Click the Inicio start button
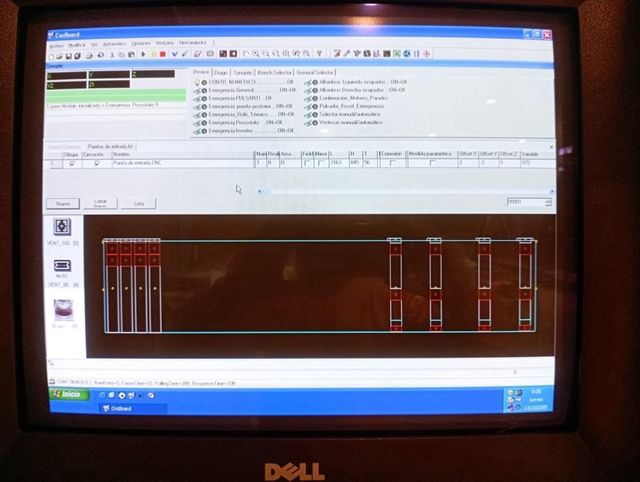This screenshot has height=482, width=640. click(x=70, y=395)
